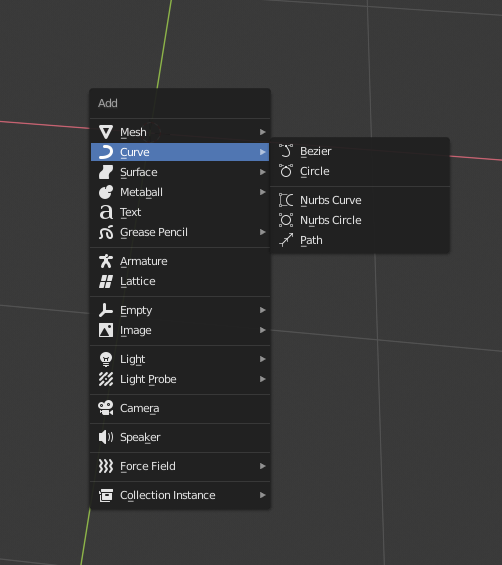
Task: Add a Speaker object
Action: (180, 437)
